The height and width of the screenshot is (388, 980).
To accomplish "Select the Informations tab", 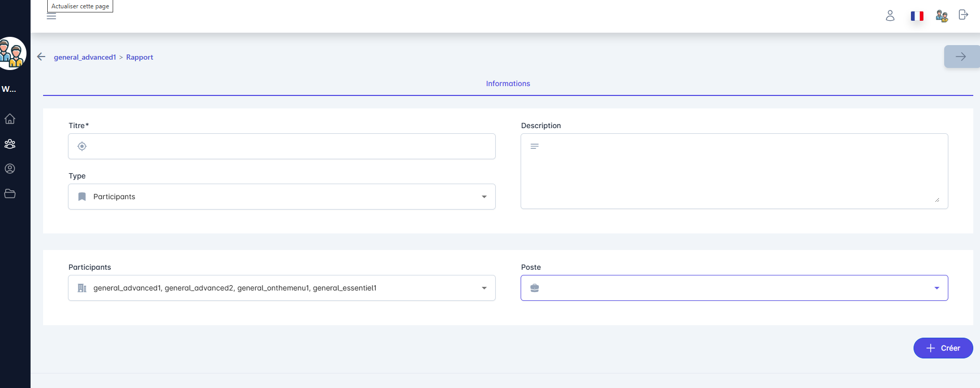I will tap(508, 84).
